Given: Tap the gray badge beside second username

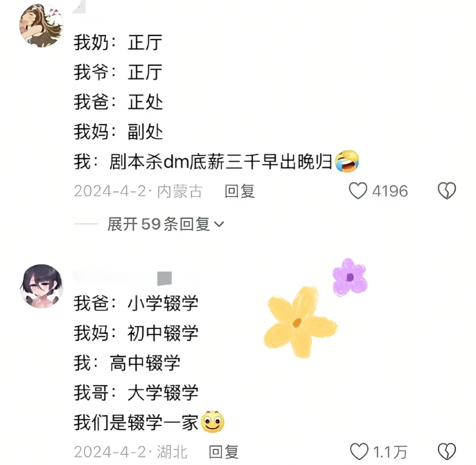Looking at the screenshot, I should click(x=164, y=278).
